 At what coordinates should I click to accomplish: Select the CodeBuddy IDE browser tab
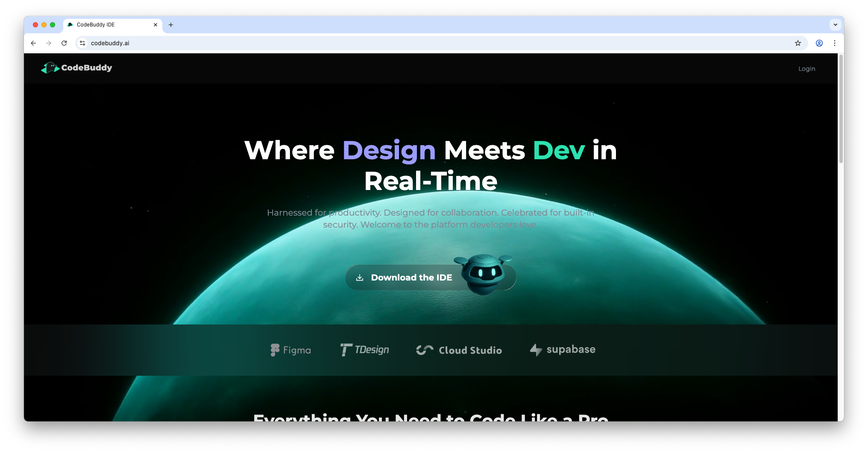tap(113, 25)
